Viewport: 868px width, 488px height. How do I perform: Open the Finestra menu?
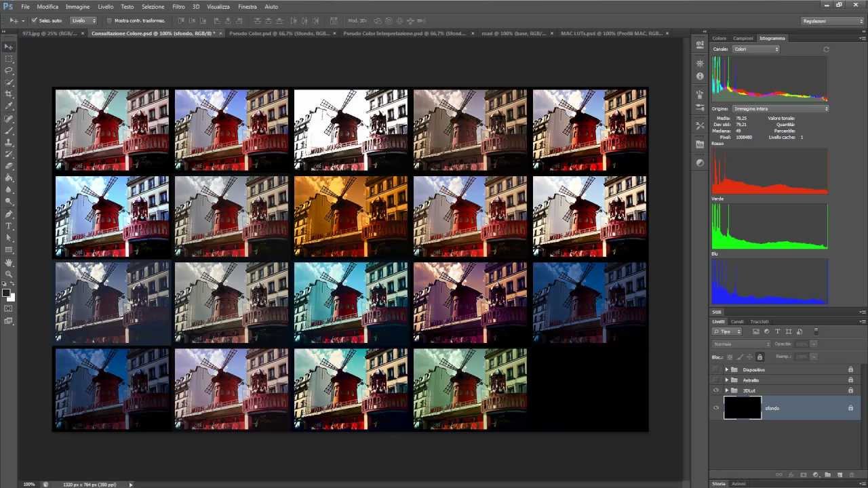click(x=248, y=7)
